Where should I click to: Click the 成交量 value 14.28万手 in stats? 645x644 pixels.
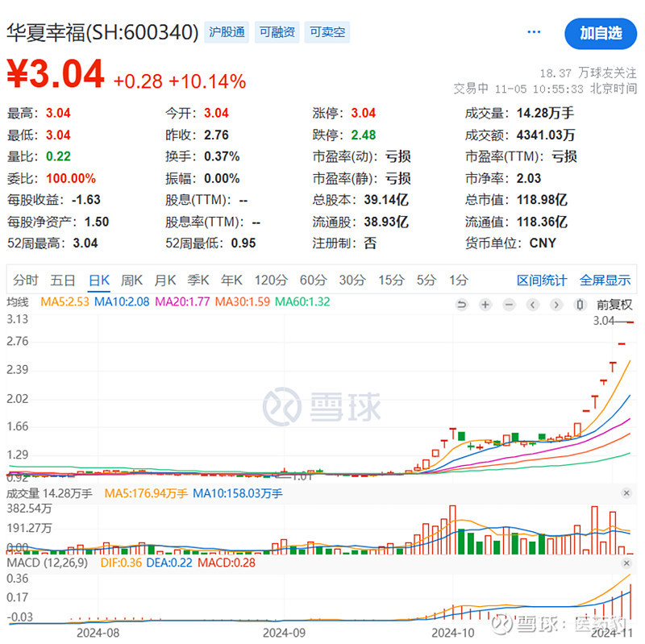(x=545, y=113)
